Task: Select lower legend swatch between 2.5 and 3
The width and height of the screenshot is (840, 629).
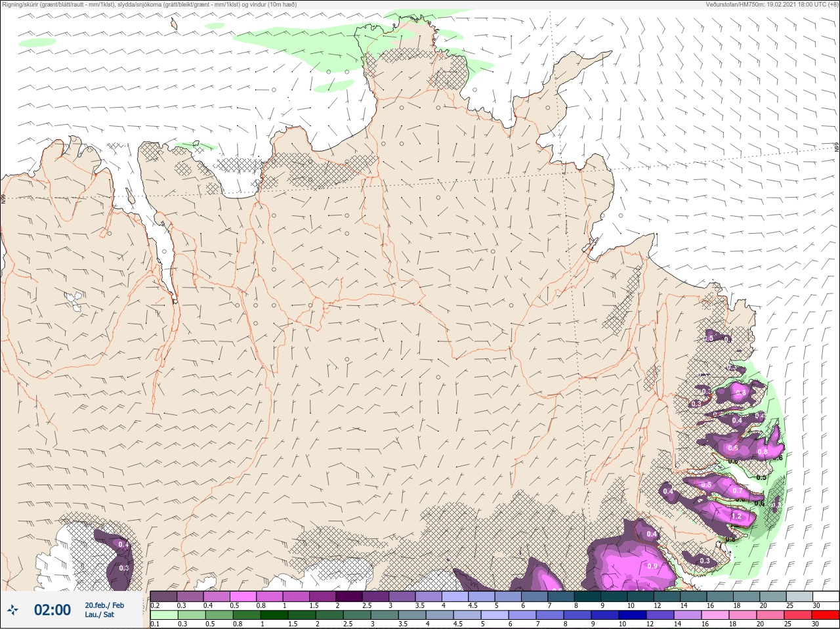Action: (x=357, y=615)
